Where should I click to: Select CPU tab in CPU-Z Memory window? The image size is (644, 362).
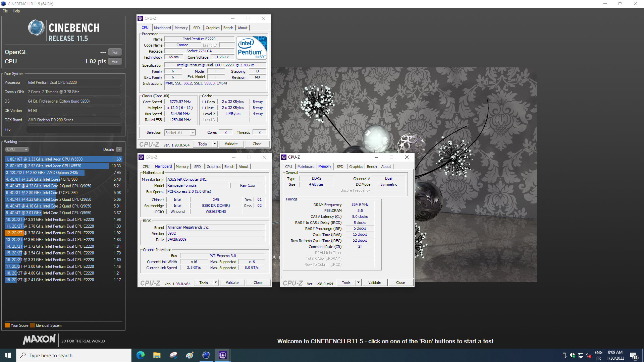pyautogui.click(x=288, y=167)
